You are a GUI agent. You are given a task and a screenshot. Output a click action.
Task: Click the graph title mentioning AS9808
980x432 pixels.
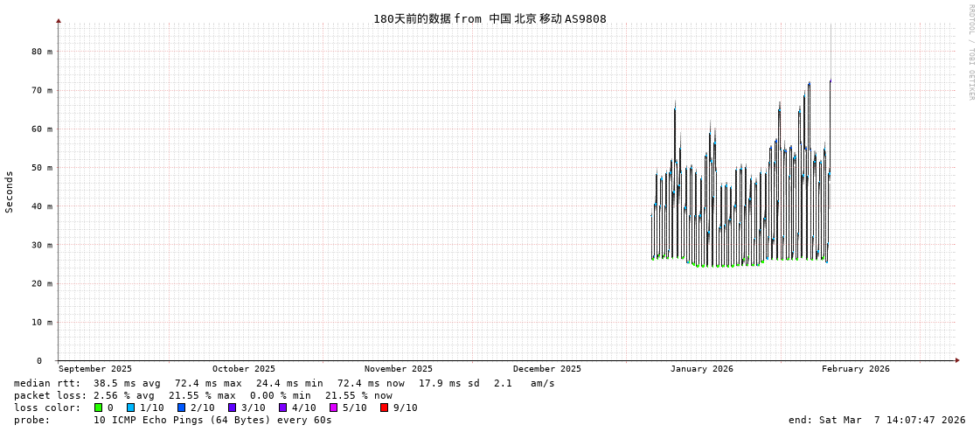pyautogui.click(x=490, y=19)
